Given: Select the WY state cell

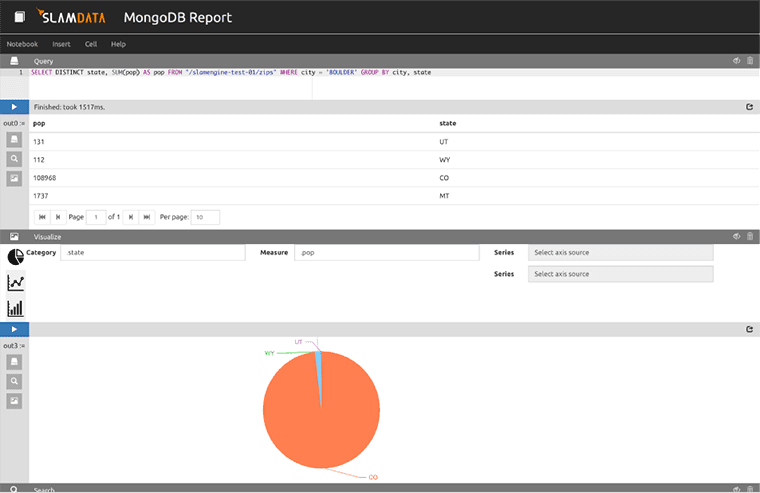Looking at the screenshot, I should (x=444, y=159).
